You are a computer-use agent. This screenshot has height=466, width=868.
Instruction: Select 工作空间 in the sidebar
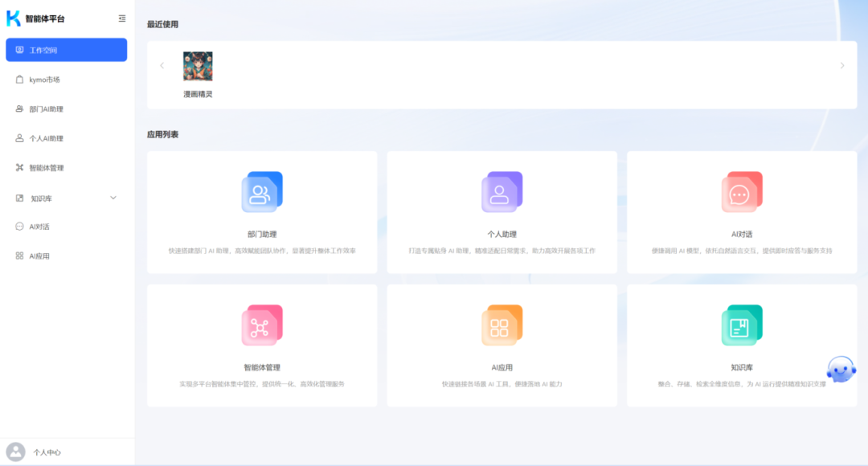(66, 50)
